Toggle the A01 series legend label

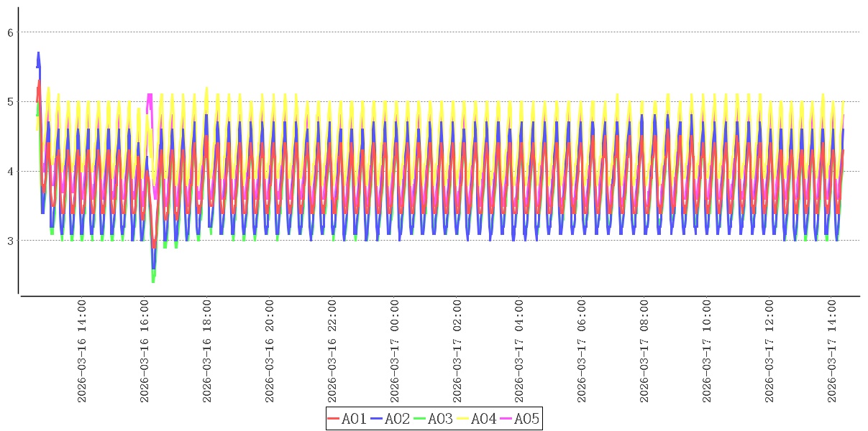pos(354,419)
